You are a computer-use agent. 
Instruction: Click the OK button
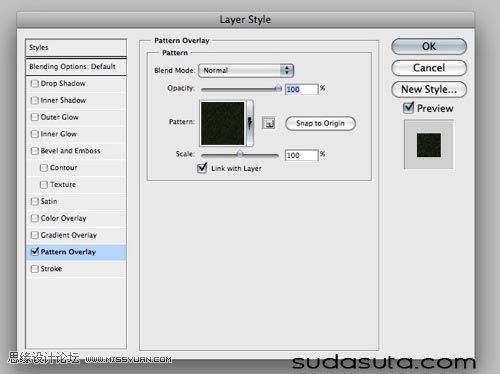(429, 46)
